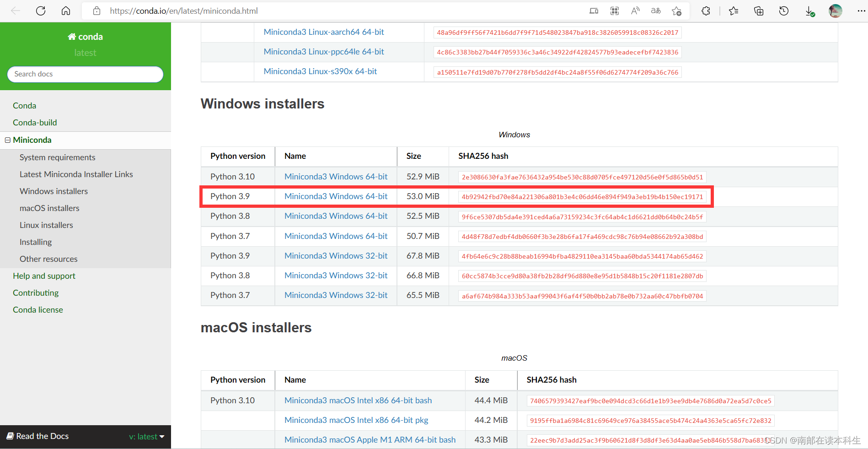The image size is (868, 449).
Task: Collapse the Miniconda sidebar section
Action: click(x=8, y=140)
